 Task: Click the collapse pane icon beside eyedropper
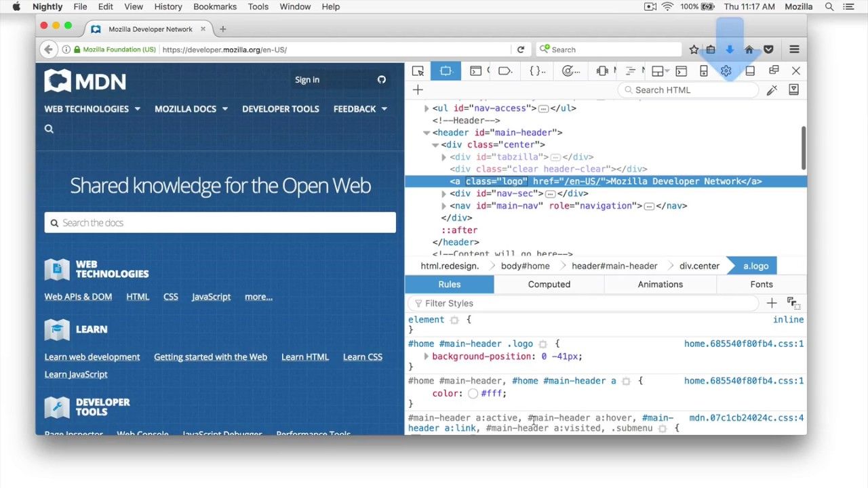794,90
